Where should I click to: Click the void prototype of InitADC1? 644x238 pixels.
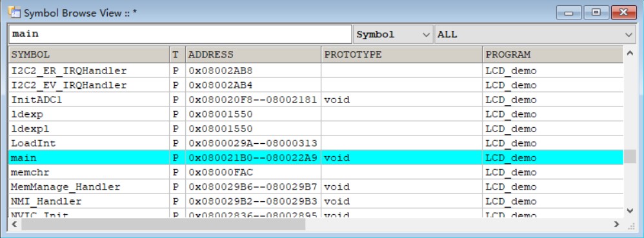coord(337,100)
